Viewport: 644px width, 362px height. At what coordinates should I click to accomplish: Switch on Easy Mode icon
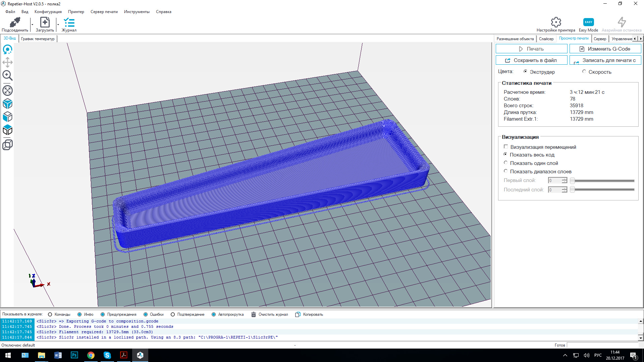coord(588,22)
